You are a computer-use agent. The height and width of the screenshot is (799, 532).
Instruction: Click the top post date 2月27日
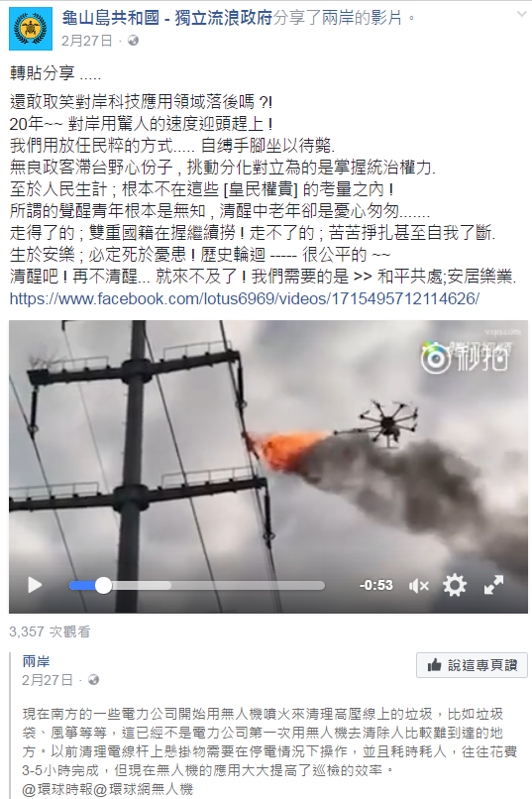(86, 41)
